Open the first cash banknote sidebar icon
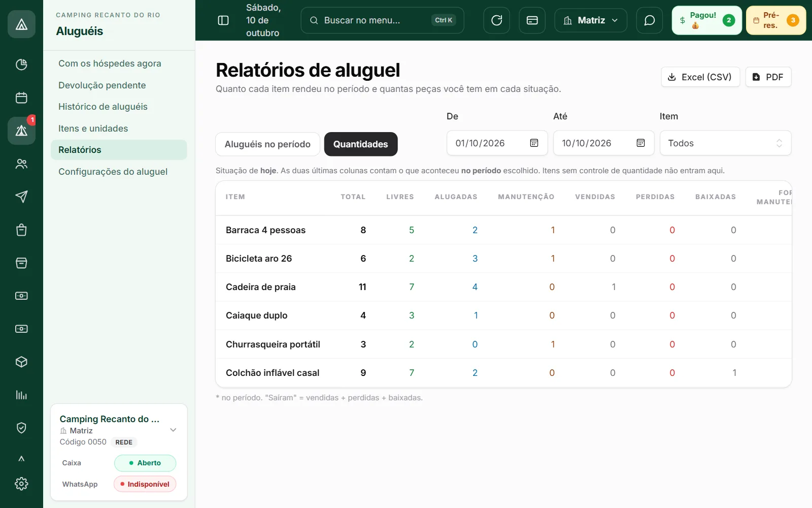 point(21,296)
